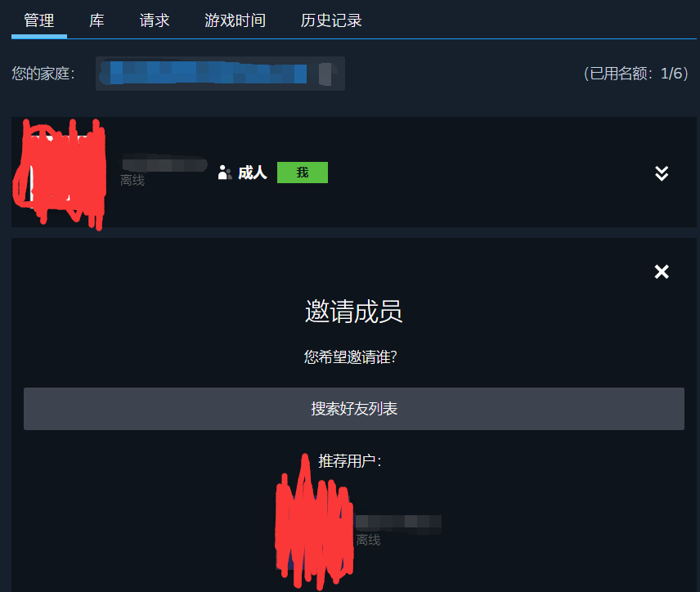
Task: Click my member avatar thumbnail
Action: pyautogui.click(x=60, y=173)
